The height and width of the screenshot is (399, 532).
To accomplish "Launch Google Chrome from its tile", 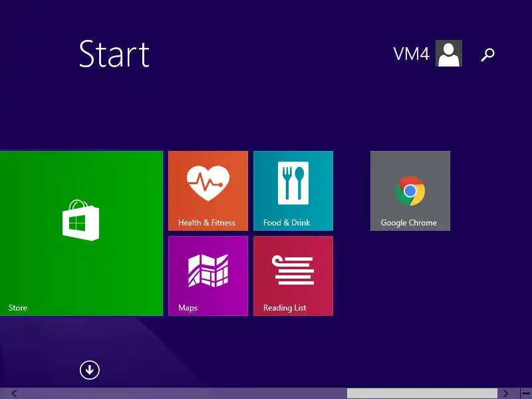I will click(410, 191).
